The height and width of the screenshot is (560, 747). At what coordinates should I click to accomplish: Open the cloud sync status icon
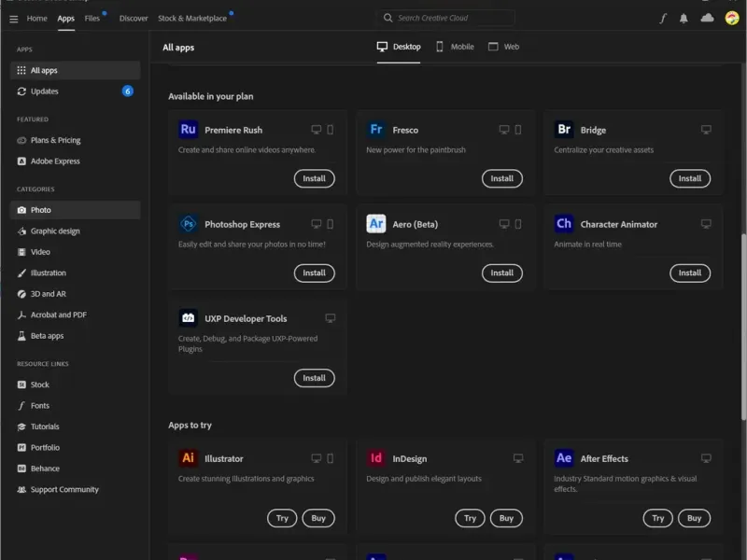pyautogui.click(x=707, y=18)
